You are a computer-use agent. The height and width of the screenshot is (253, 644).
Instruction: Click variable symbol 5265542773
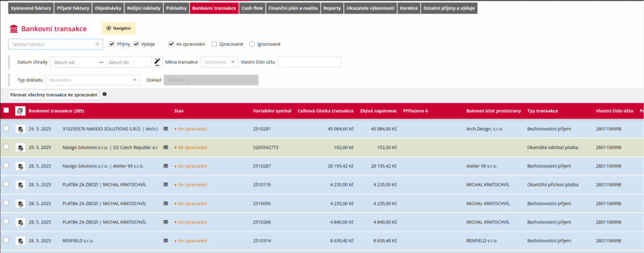(266, 147)
